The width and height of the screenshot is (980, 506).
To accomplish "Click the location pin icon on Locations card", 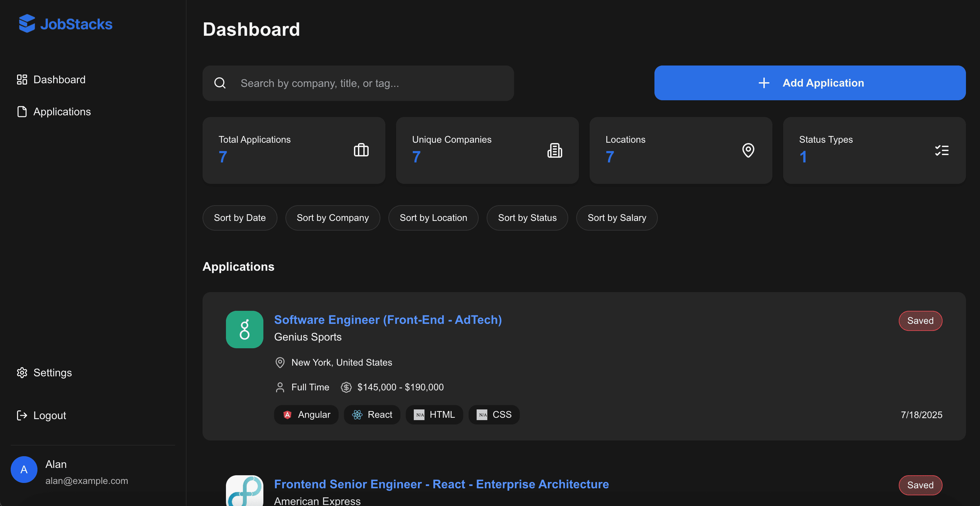I will point(748,150).
